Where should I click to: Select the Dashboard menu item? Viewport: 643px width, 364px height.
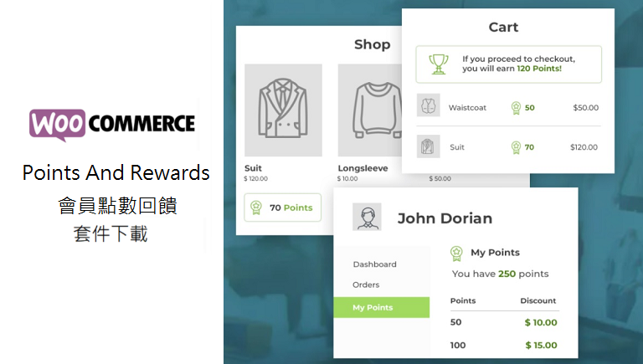pos(374,264)
